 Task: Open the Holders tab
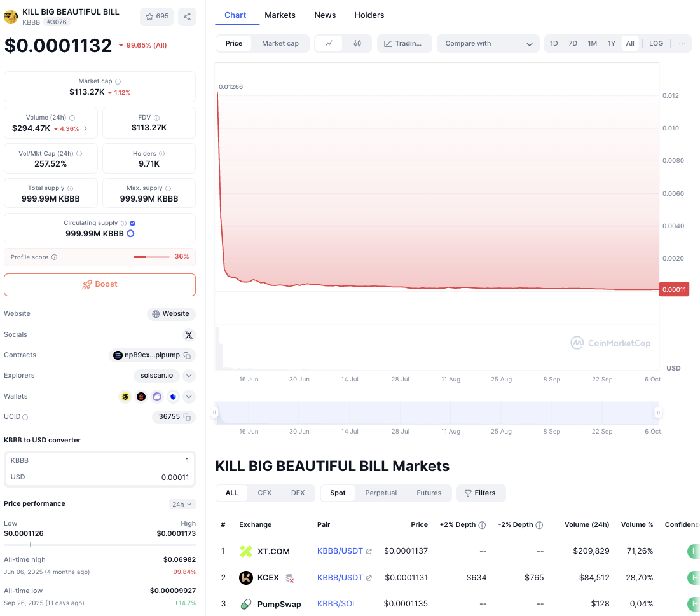coord(369,15)
